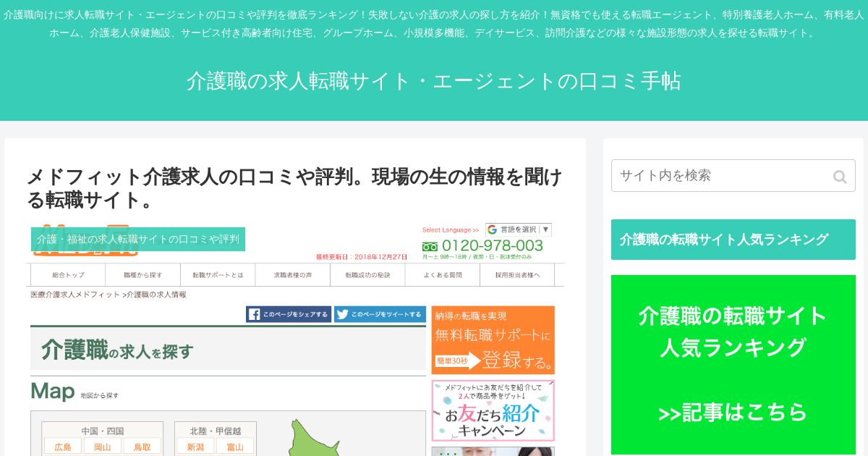Select the 求職者様の声 navigation tab

click(293, 275)
